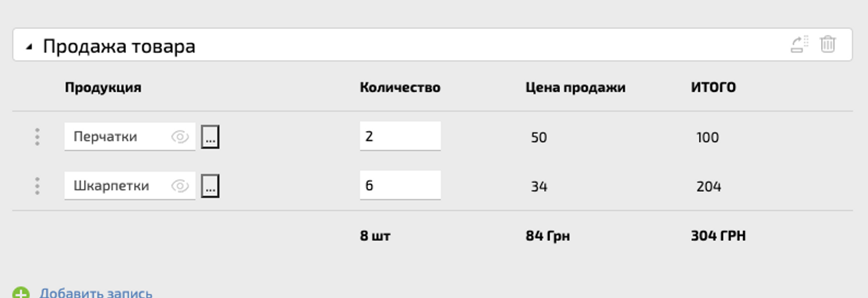Image resolution: width=868 pixels, height=298 pixels.
Task: Click the drag handle of Перчатки row
Action: click(x=37, y=137)
